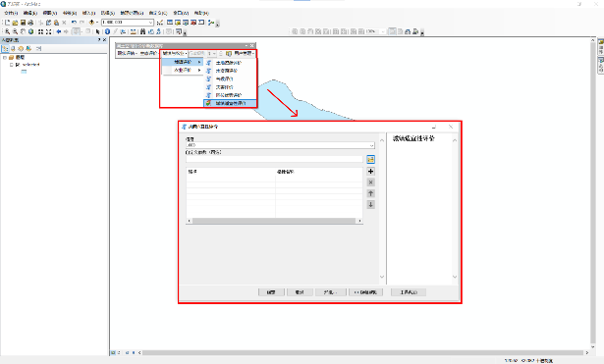Go back to previous extent arrow
Image resolution: width=604 pixels, height=364 pixels.
tap(59, 31)
